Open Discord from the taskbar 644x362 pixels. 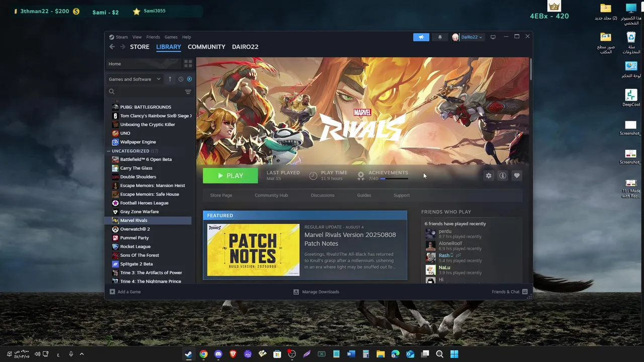(218, 354)
